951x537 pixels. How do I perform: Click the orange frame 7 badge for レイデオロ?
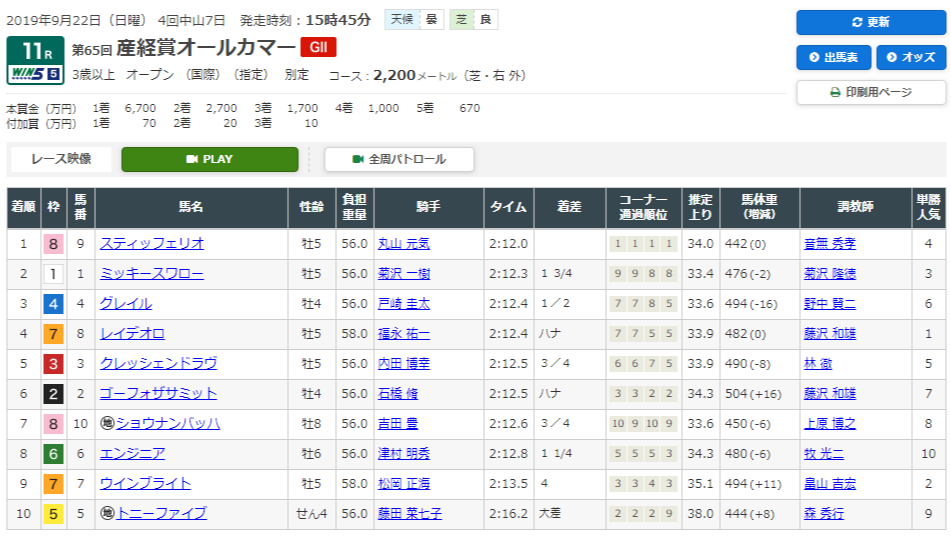tap(53, 334)
